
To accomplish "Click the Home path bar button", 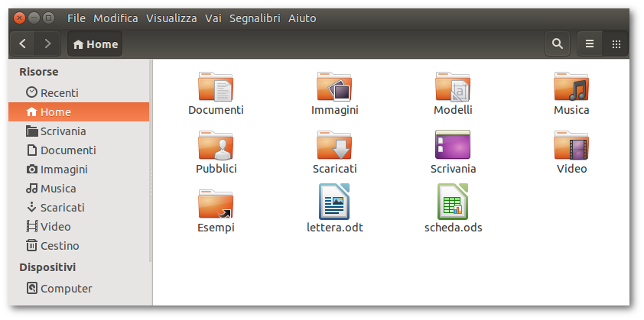I will click(95, 44).
